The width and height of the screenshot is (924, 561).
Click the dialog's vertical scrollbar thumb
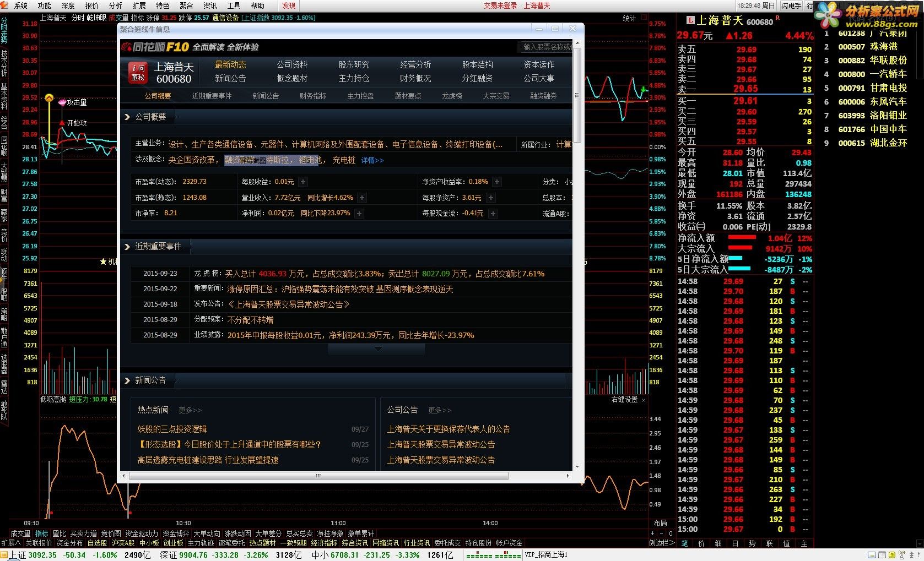577,95
